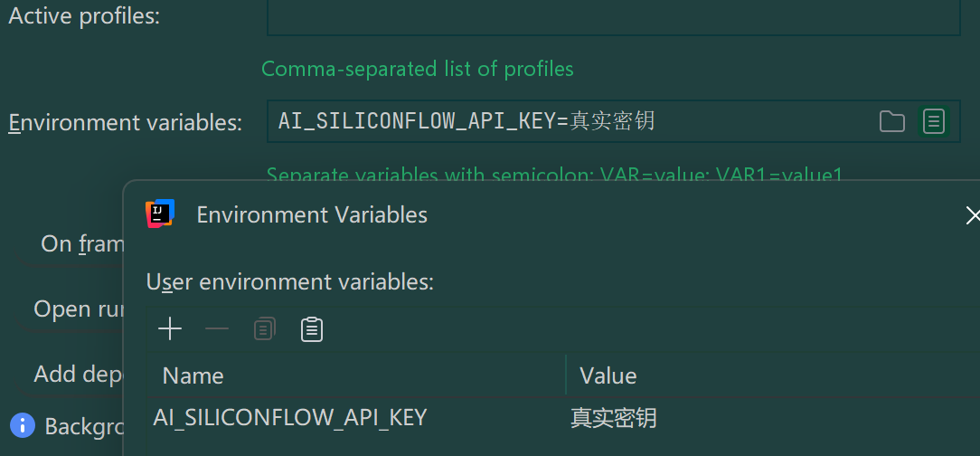The width and height of the screenshot is (980, 456).
Task: Select the 真实密钥 value cell in table
Action: (x=613, y=418)
